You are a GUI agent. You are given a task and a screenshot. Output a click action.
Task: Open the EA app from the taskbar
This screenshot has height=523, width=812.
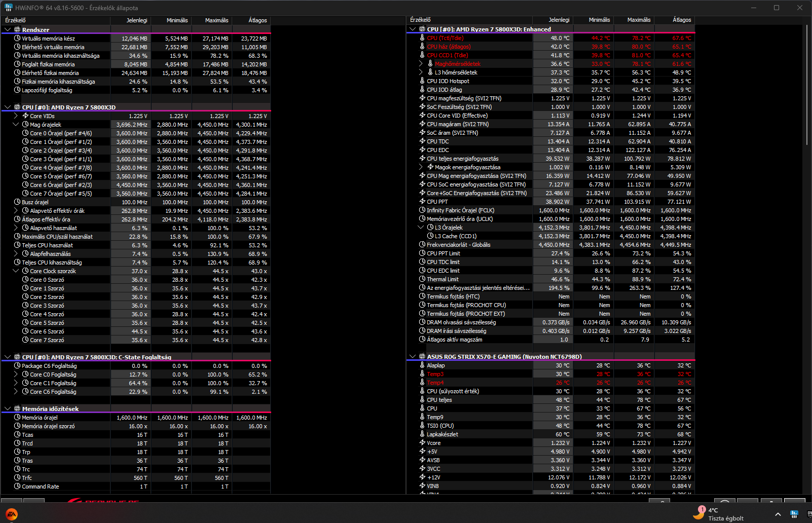(x=12, y=514)
